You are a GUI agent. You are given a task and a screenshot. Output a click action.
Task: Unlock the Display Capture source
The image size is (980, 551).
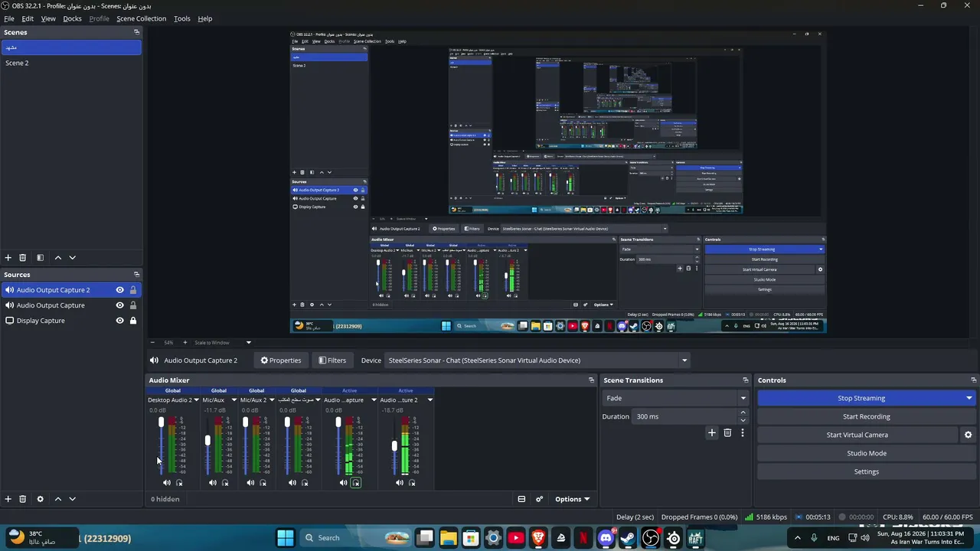[x=133, y=321]
